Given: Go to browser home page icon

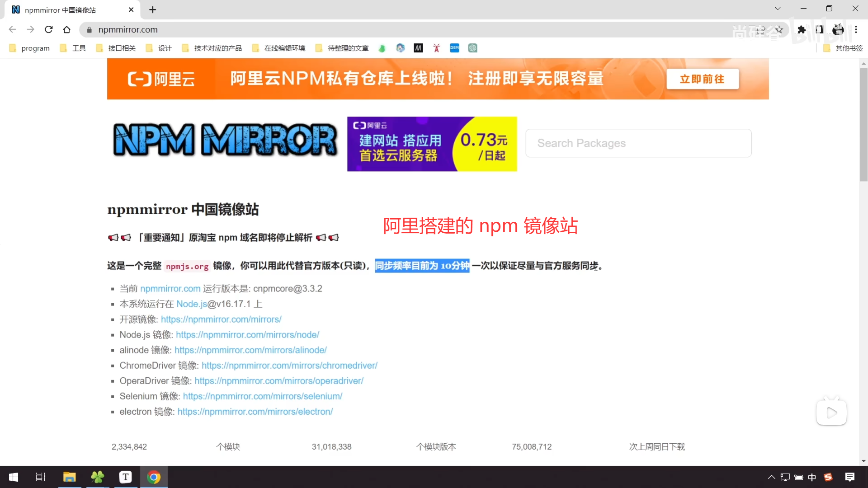Looking at the screenshot, I should (67, 30).
